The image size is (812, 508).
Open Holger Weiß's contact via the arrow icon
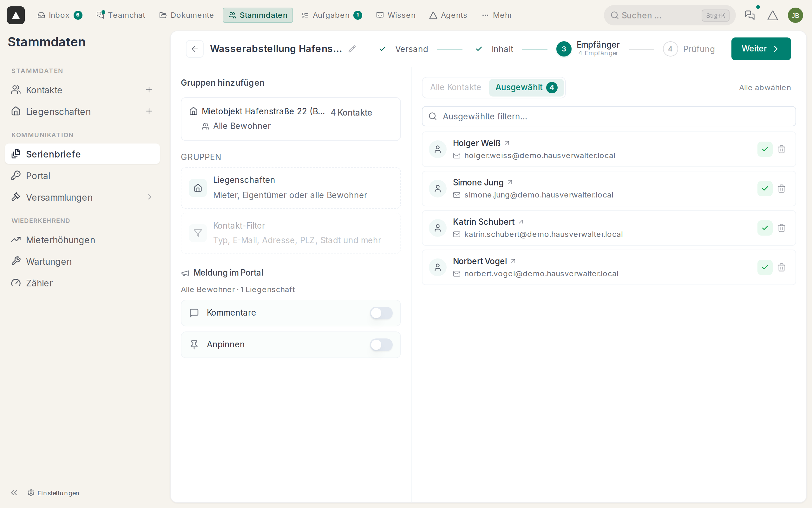tap(507, 143)
